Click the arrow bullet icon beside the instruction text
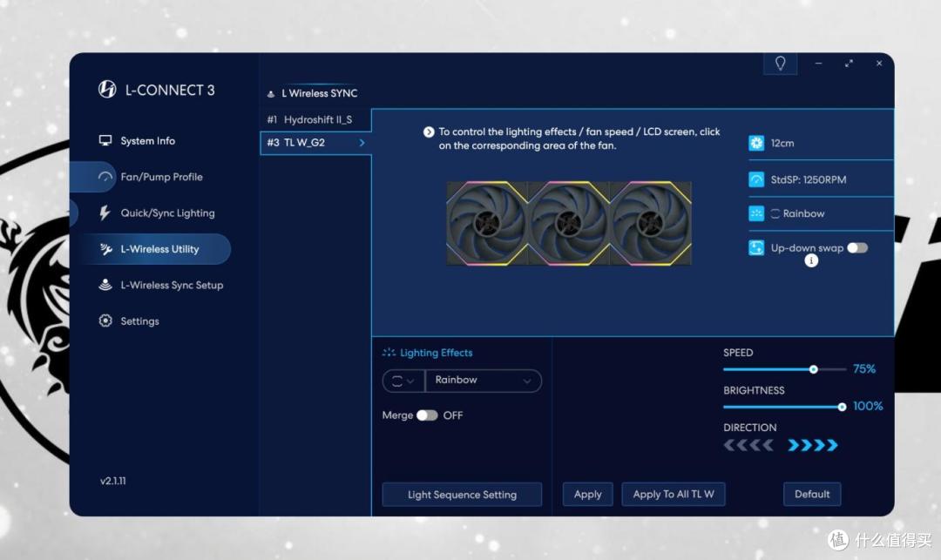The width and height of the screenshot is (941, 560). tap(429, 132)
